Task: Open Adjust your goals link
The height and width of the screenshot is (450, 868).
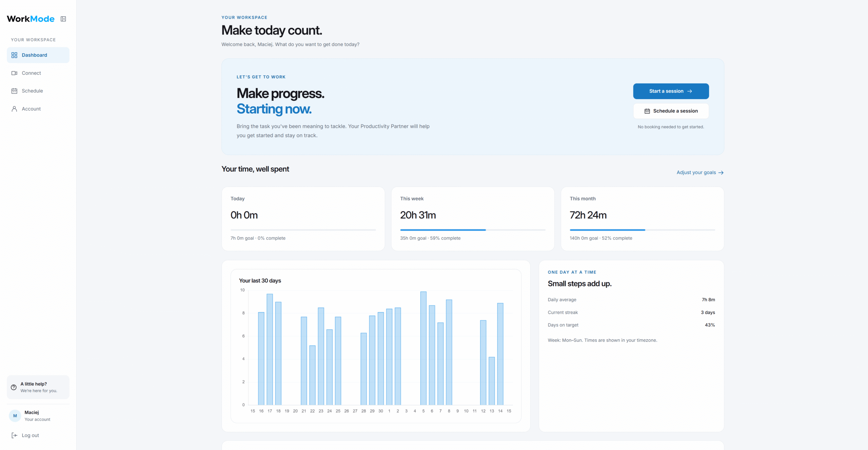Action: (700, 172)
